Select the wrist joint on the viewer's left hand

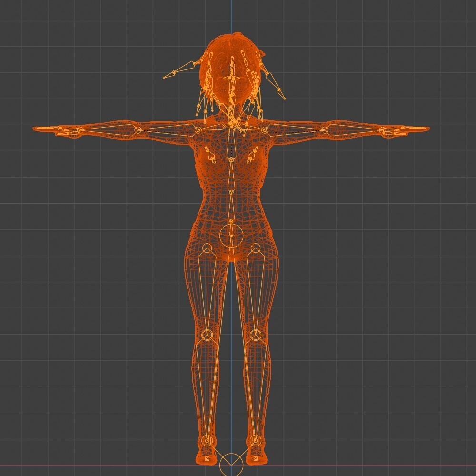tap(80, 130)
